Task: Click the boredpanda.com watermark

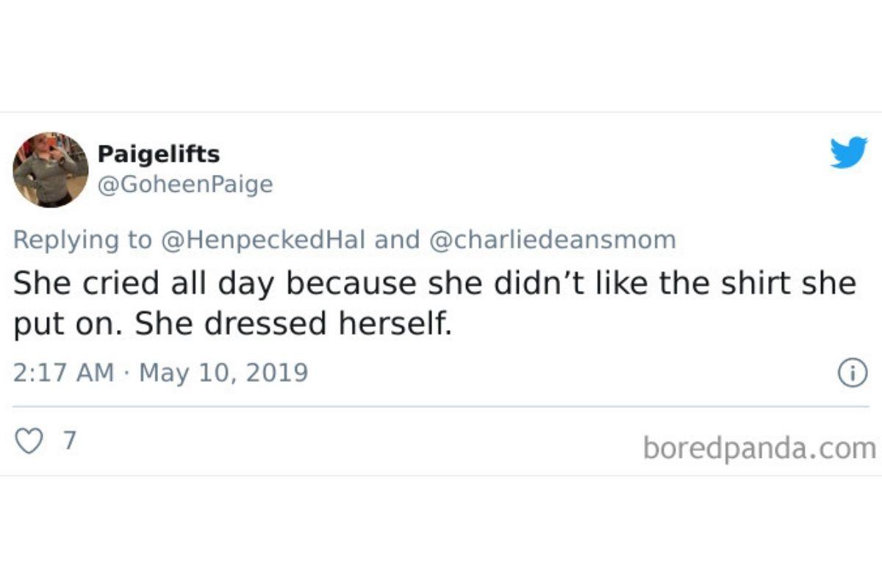Action: (759, 447)
